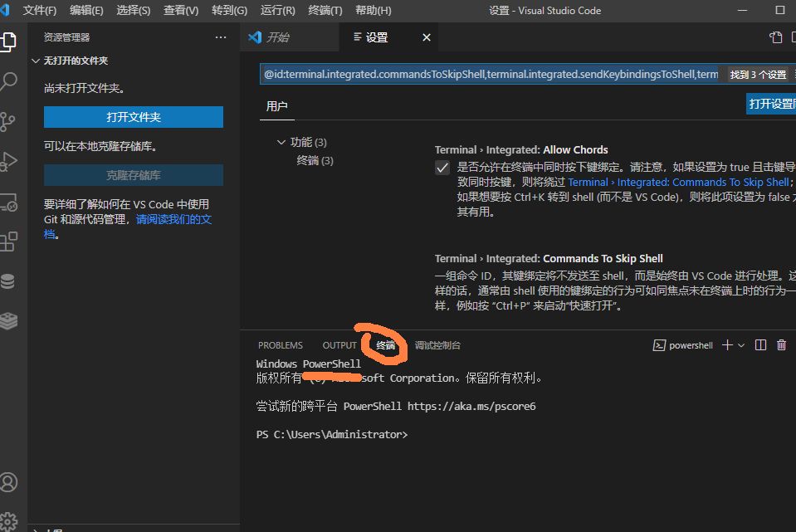Select the 用户 settings scope tab

[x=276, y=106]
